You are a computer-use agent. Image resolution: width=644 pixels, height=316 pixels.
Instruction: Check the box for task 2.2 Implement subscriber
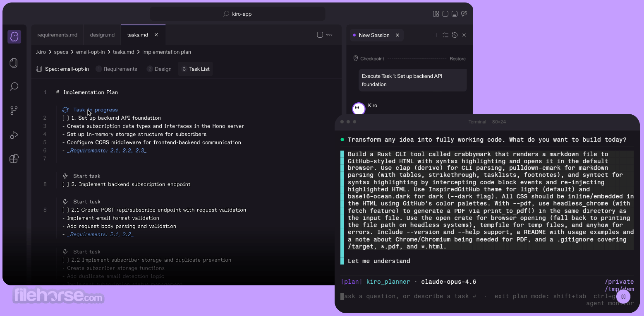tap(66, 260)
